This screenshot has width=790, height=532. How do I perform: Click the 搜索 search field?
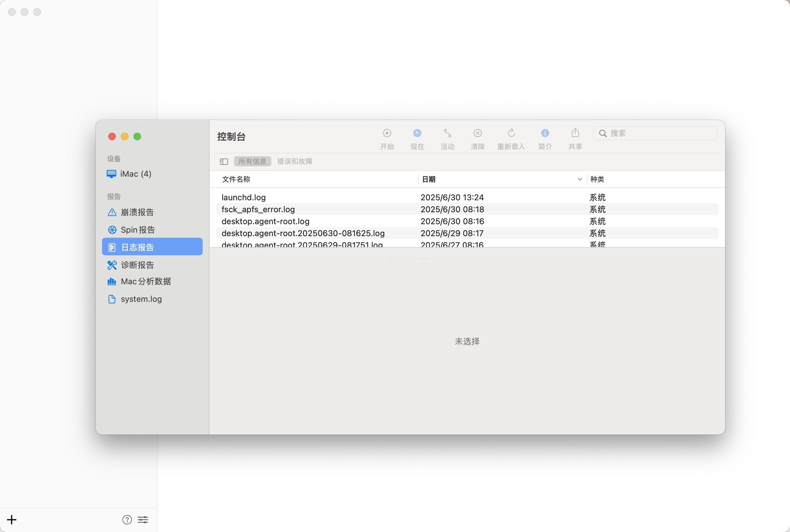(655, 133)
